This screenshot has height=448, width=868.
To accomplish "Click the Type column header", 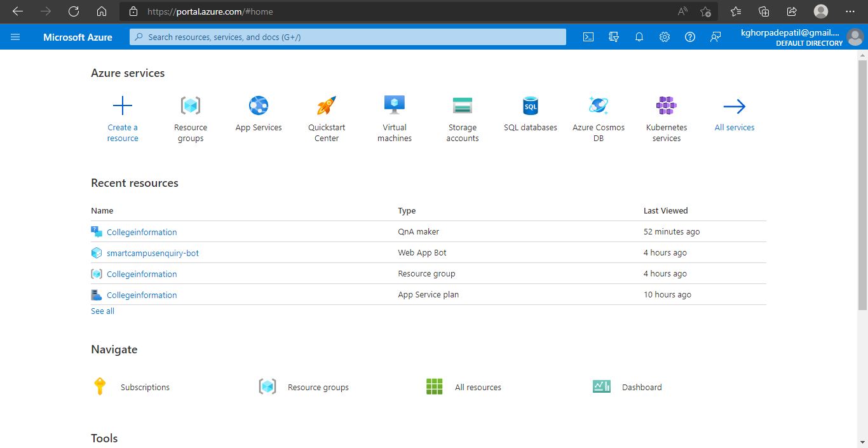I will (407, 210).
